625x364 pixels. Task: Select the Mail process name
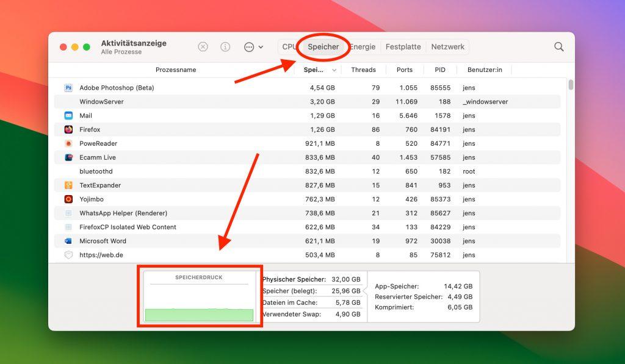click(85, 115)
